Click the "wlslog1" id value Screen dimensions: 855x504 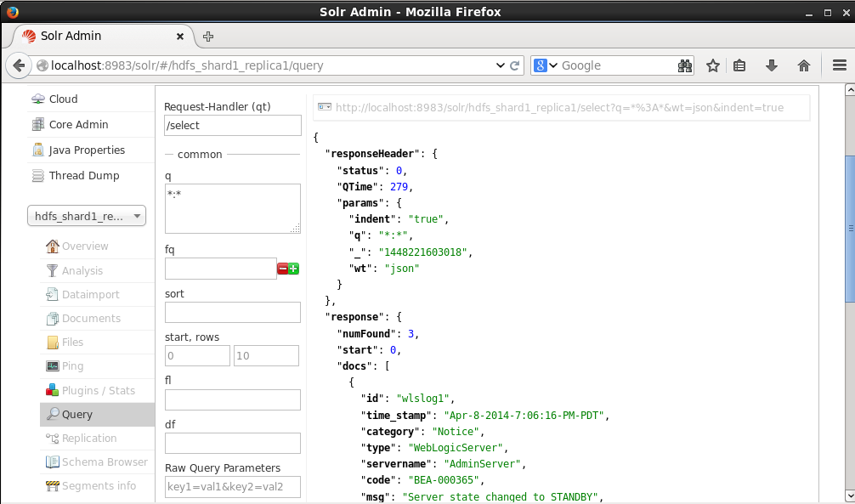pyautogui.click(x=422, y=399)
